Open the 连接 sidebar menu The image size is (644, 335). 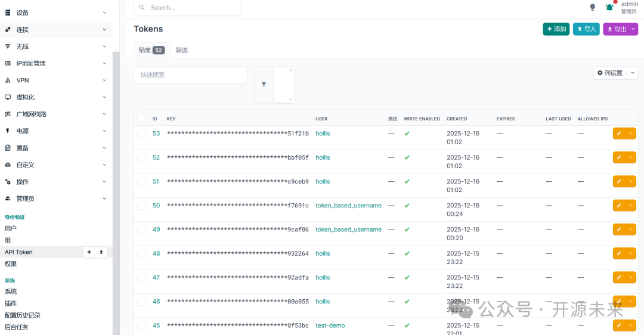[x=56, y=30]
